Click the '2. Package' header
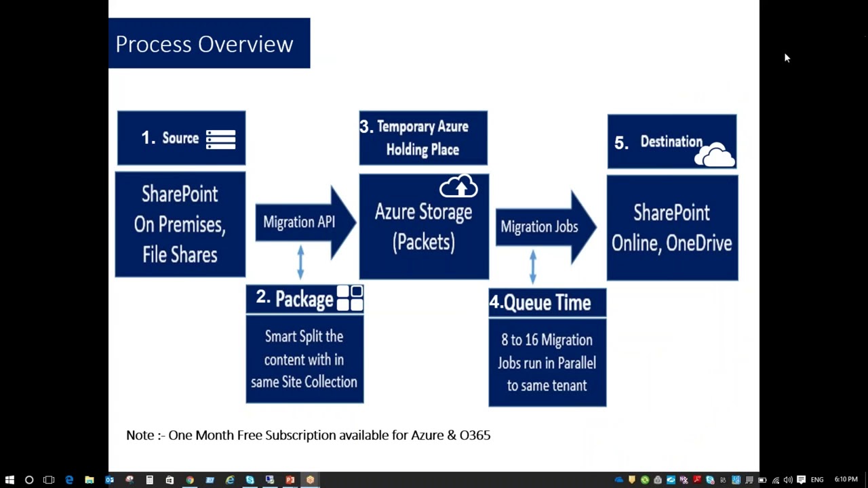Image resolution: width=868 pixels, height=488 pixels. [x=304, y=299]
